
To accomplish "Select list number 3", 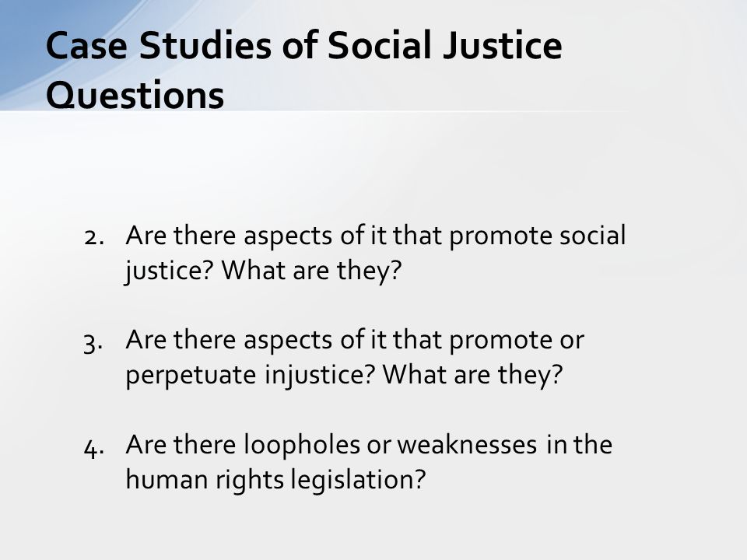I will (x=93, y=343).
